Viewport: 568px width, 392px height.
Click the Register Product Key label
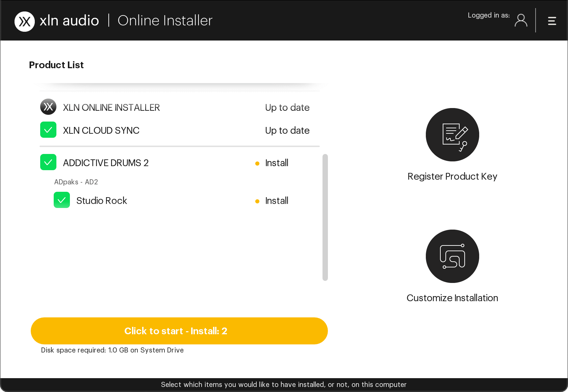(x=452, y=177)
